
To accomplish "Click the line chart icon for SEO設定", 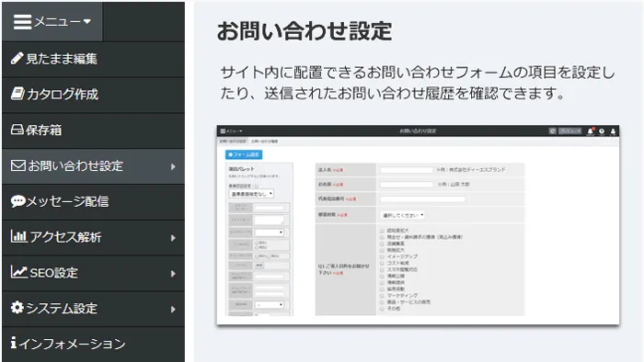I will tap(19, 272).
